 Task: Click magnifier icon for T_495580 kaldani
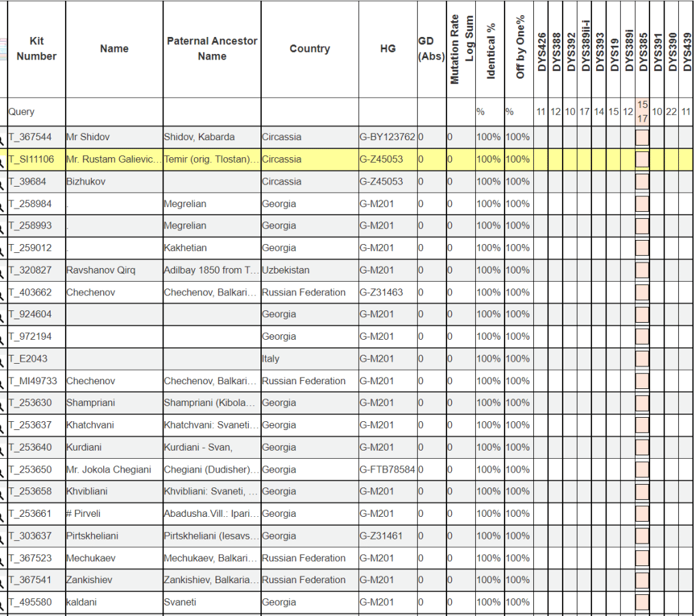coord(3,603)
